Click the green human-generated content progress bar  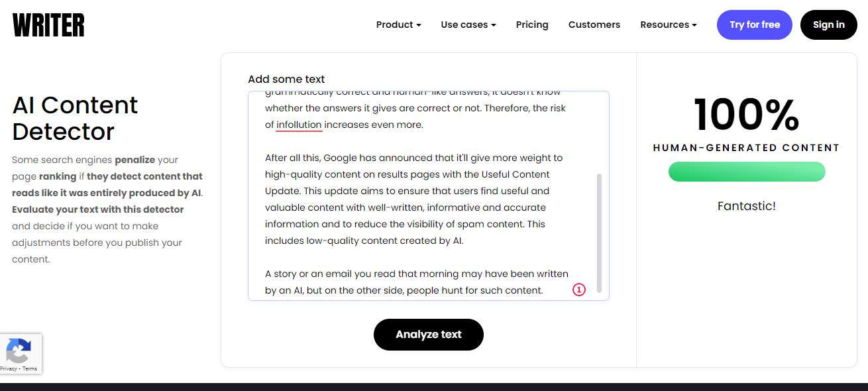point(747,172)
